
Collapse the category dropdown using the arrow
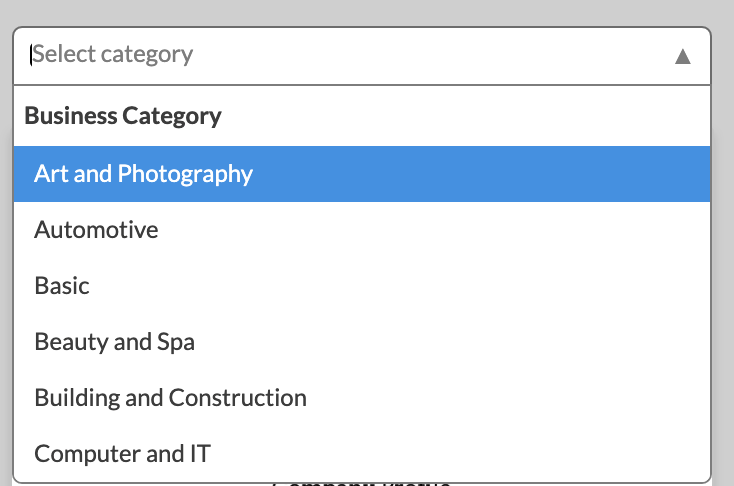(683, 56)
